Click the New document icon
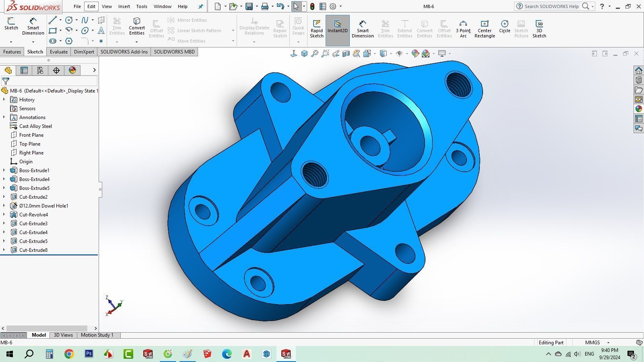This screenshot has height=362, width=644. tap(218, 6)
